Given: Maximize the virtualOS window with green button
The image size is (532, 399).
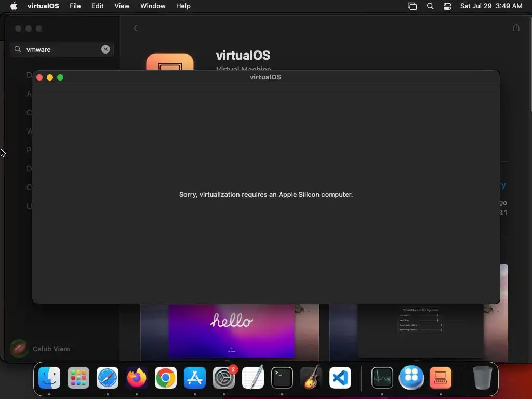Looking at the screenshot, I should pos(60,77).
